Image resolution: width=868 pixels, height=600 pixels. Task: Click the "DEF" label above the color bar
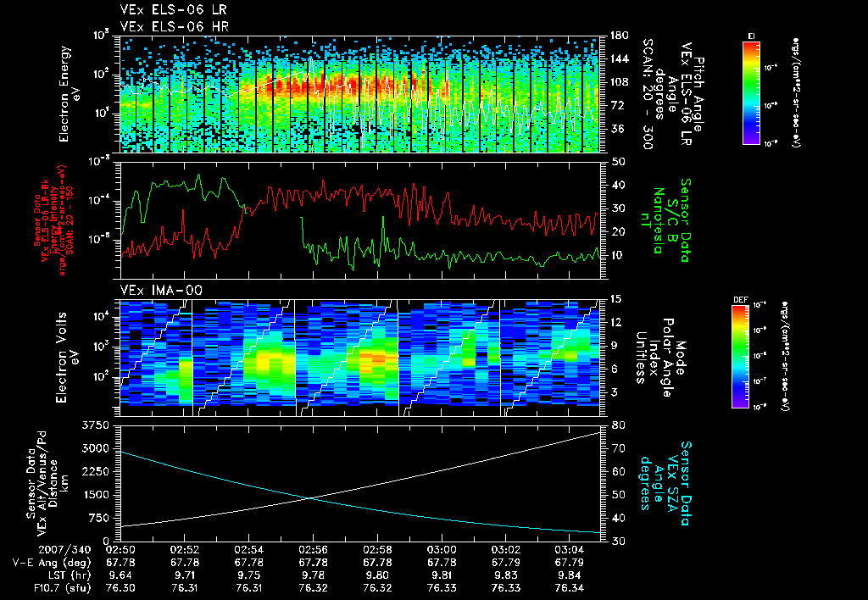[x=740, y=299]
